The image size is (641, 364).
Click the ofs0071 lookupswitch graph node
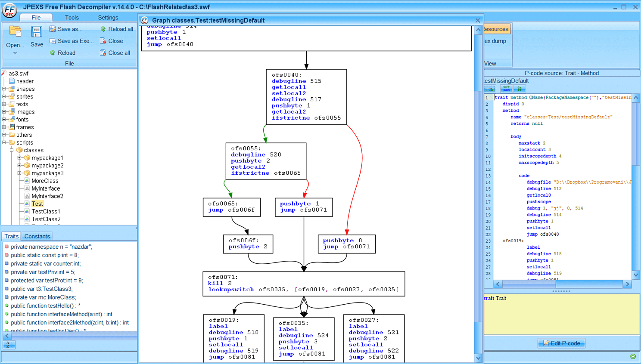coord(304,284)
